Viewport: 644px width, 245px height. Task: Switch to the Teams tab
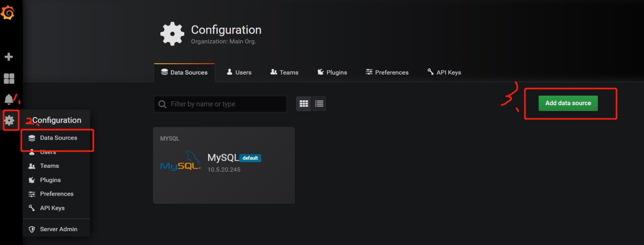(x=284, y=72)
